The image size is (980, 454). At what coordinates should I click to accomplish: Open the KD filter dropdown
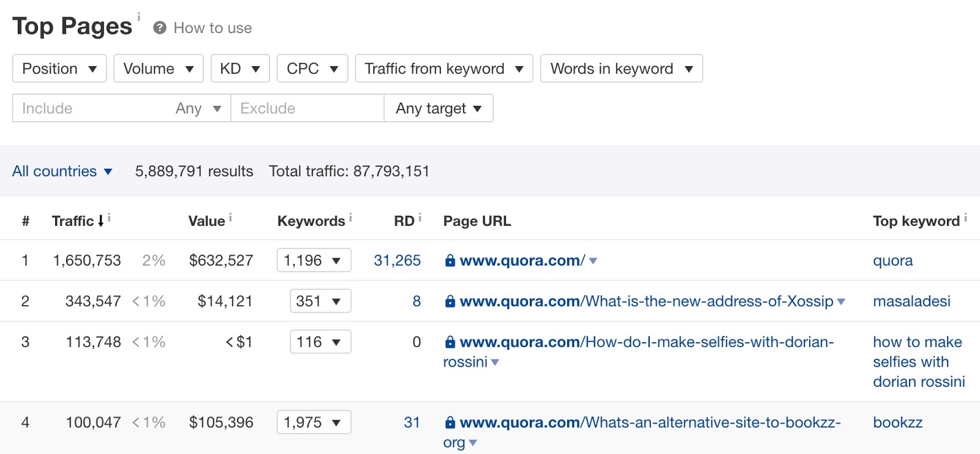240,69
